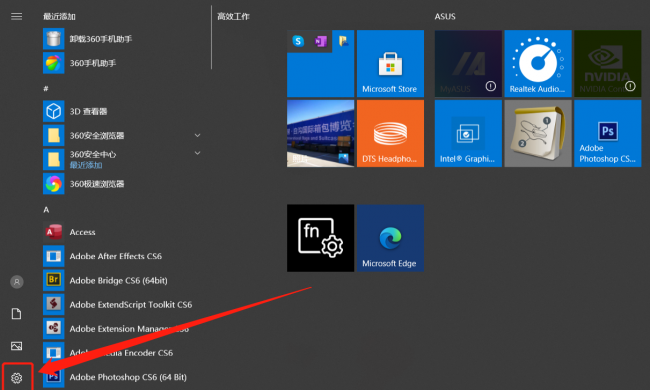Open Adobe Media Encoder CS6 entry
This screenshot has height=390, width=650.
[x=121, y=353]
